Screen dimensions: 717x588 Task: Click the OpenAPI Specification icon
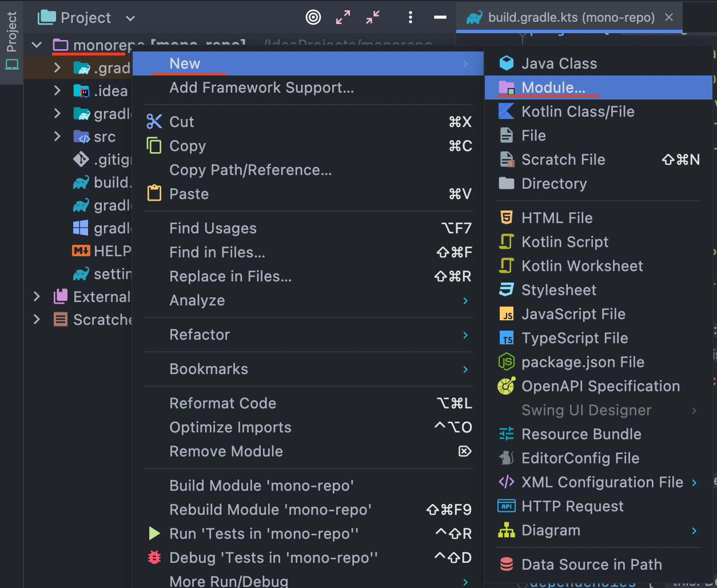(507, 386)
